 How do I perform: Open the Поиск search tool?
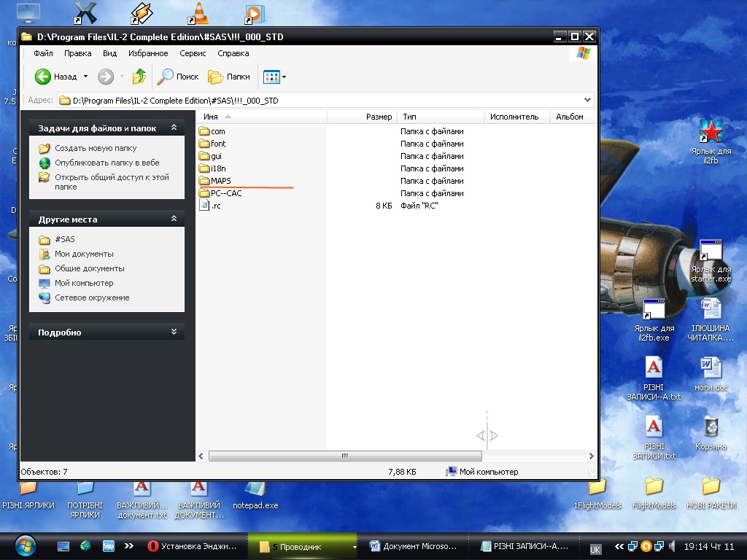[178, 77]
